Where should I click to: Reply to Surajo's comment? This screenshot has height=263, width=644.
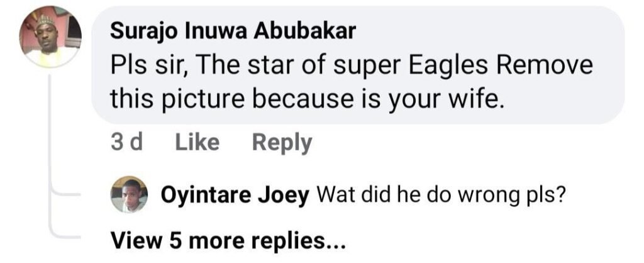pyautogui.click(x=282, y=143)
